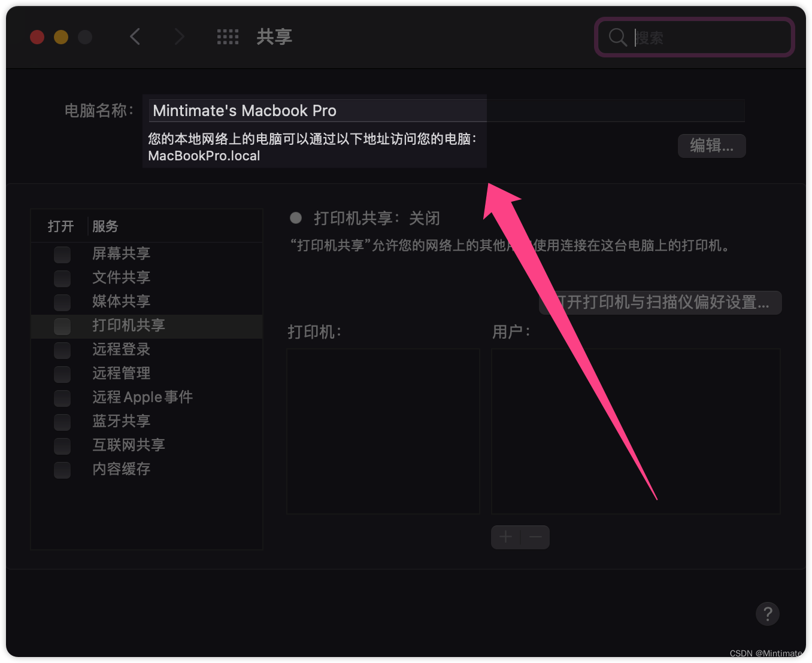Image resolution: width=812 pixels, height=663 pixels.
Task: Select the 打印机共享 service row
Action: [147, 326]
